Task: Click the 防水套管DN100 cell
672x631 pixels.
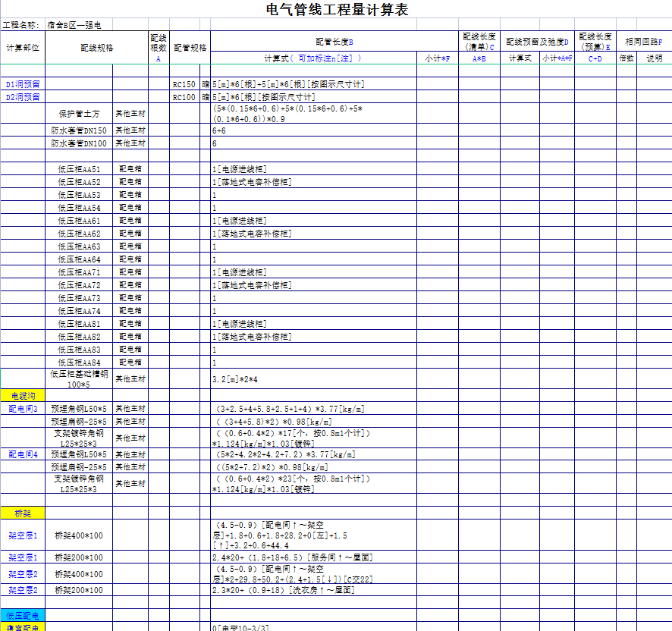Action: (79, 143)
